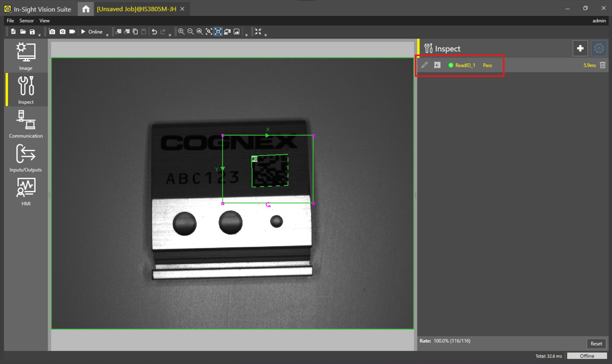Delete the ReadID_1 tool via trash icon

click(x=602, y=65)
